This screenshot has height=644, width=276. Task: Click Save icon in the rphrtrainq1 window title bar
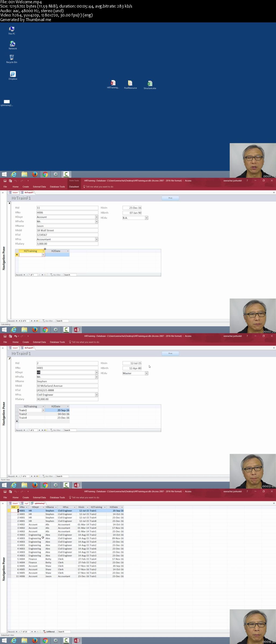coord(5,492)
